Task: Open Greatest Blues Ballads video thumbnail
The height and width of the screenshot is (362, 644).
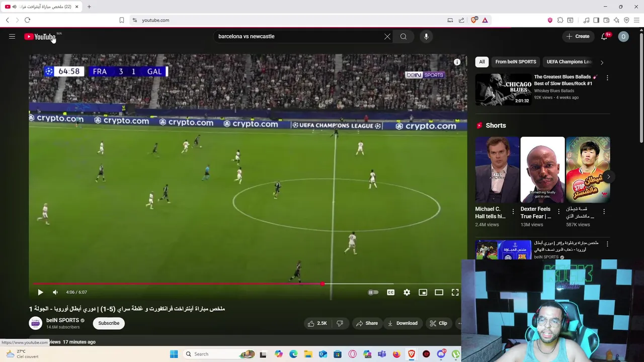Action: coord(503,89)
